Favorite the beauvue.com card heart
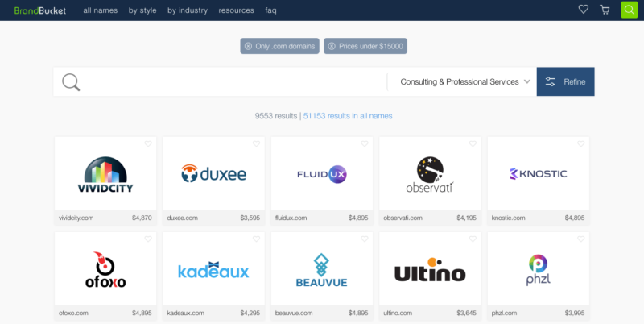The width and height of the screenshot is (644, 324). [365, 239]
